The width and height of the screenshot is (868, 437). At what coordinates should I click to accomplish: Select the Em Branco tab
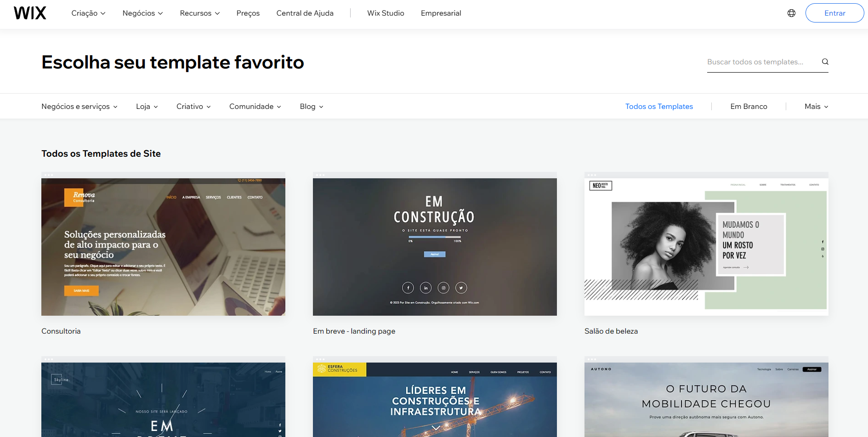(x=749, y=107)
